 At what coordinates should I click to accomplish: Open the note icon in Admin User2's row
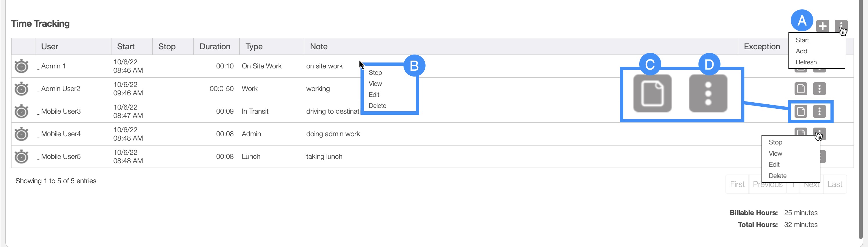801,89
